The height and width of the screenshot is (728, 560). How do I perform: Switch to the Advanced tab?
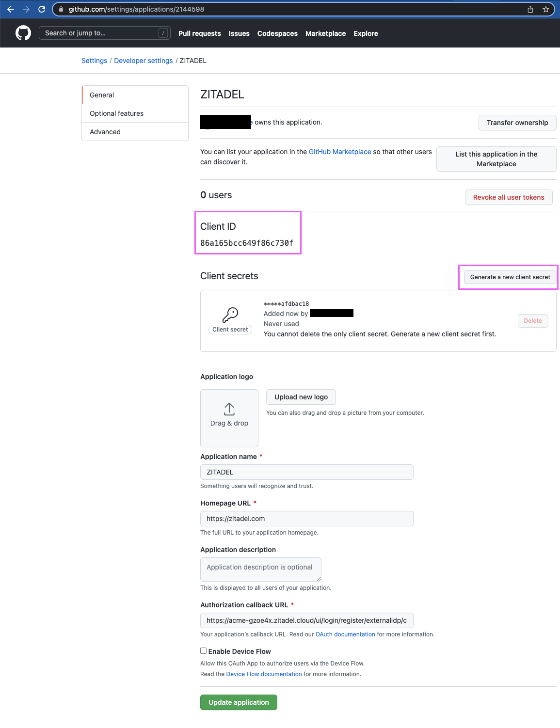(x=105, y=131)
